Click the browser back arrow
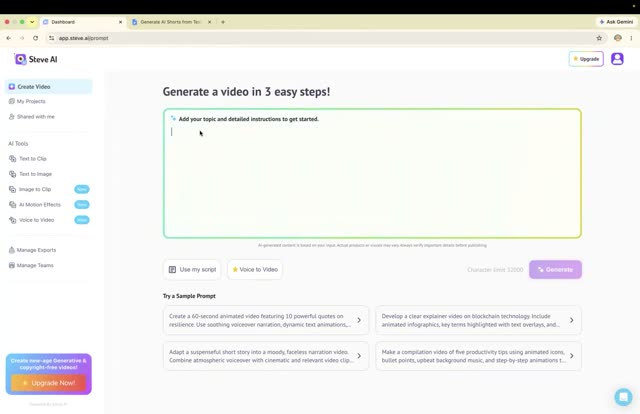This screenshot has height=414, width=640. 9,38
